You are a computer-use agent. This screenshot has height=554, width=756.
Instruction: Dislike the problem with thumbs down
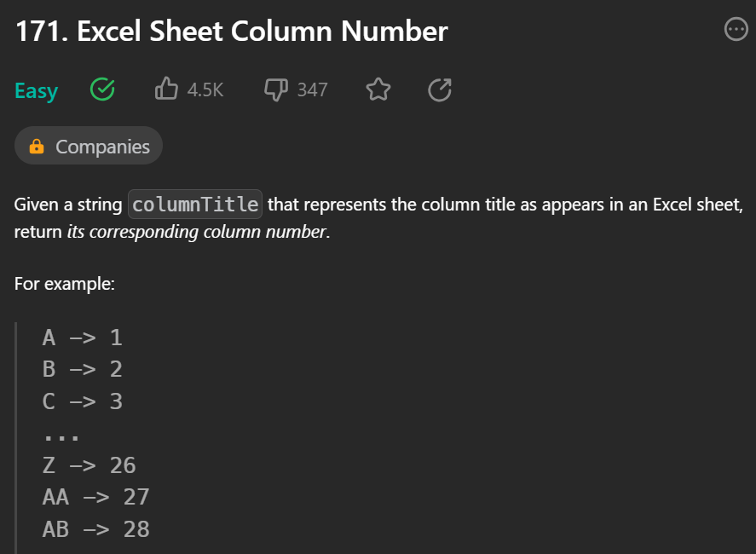click(x=276, y=89)
